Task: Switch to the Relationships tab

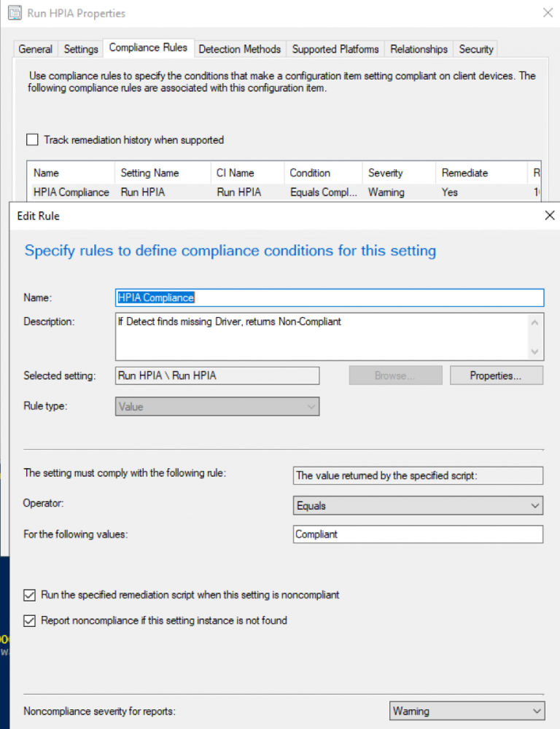Action: click(x=419, y=50)
